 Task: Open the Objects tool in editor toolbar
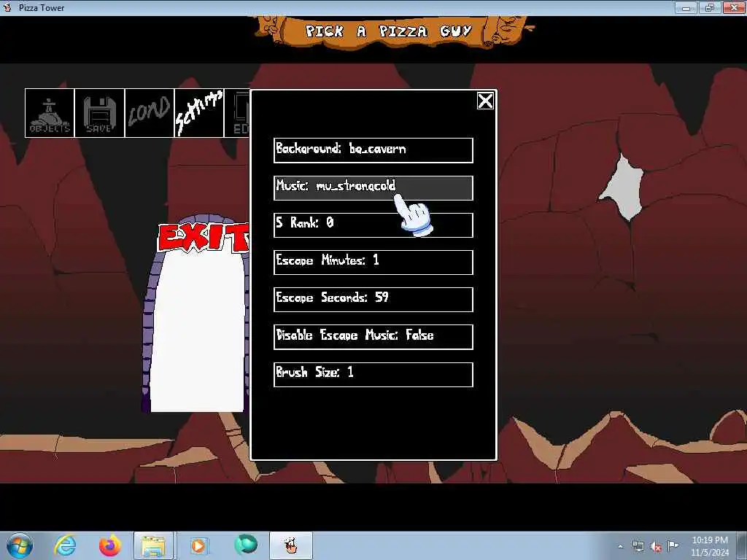(50, 113)
